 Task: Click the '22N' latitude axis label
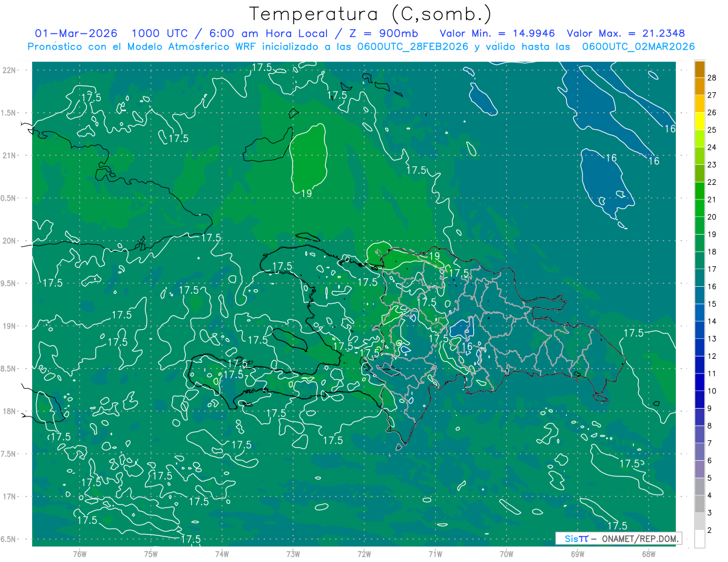(x=9, y=70)
